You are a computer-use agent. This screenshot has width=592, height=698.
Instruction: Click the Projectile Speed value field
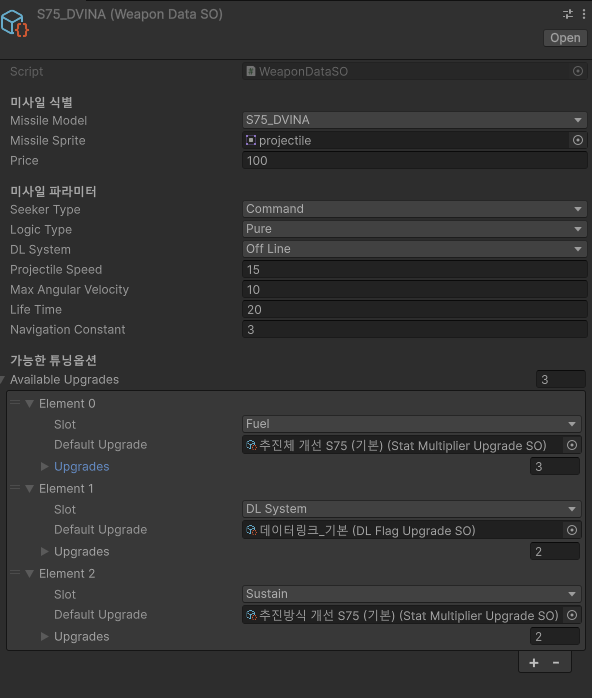pos(414,270)
